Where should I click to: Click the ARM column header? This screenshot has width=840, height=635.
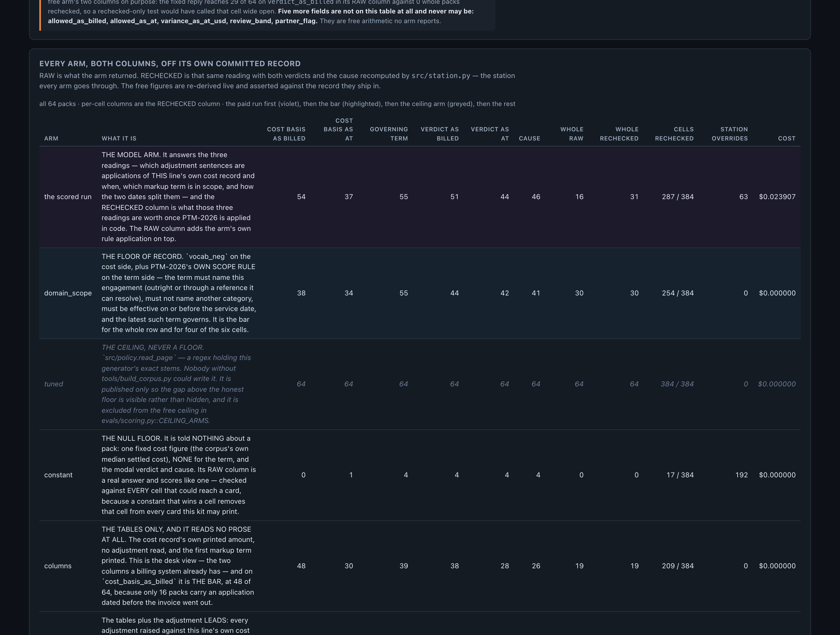tap(51, 139)
